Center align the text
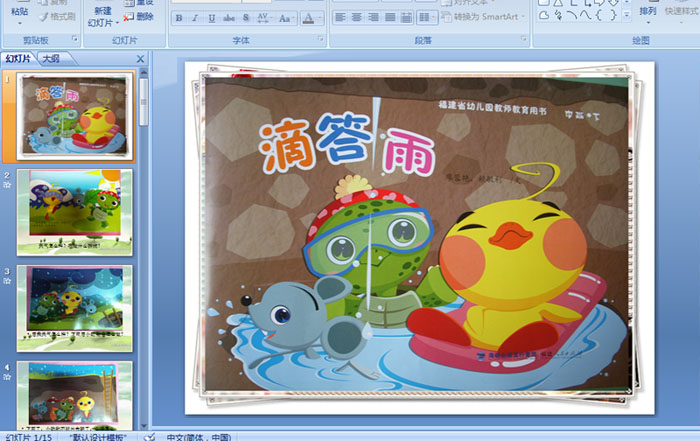Viewport: 700px width, 441px height. coord(357,17)
